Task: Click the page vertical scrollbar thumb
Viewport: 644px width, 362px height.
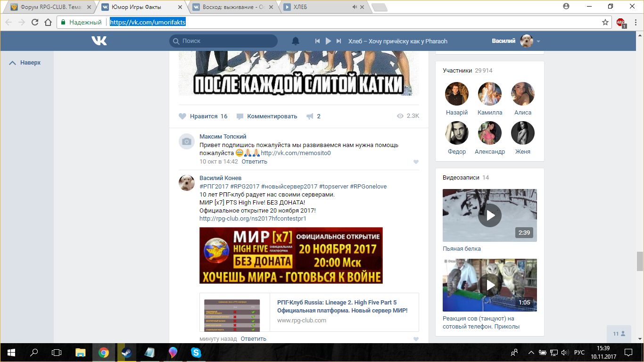Action: coord(640,261)
